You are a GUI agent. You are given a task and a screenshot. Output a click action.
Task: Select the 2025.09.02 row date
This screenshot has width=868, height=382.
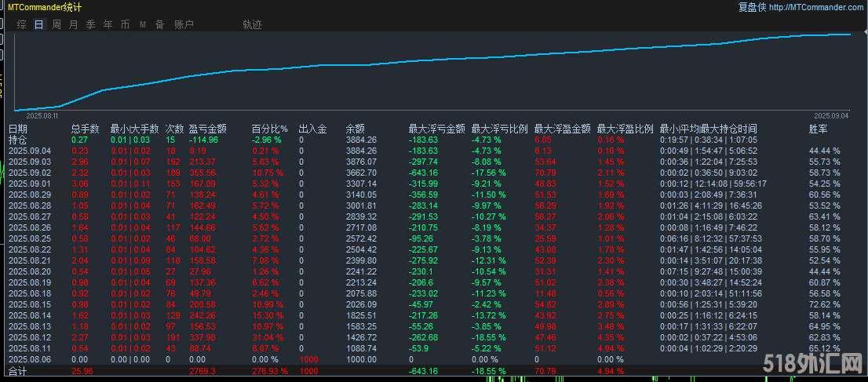click(29, 173)
